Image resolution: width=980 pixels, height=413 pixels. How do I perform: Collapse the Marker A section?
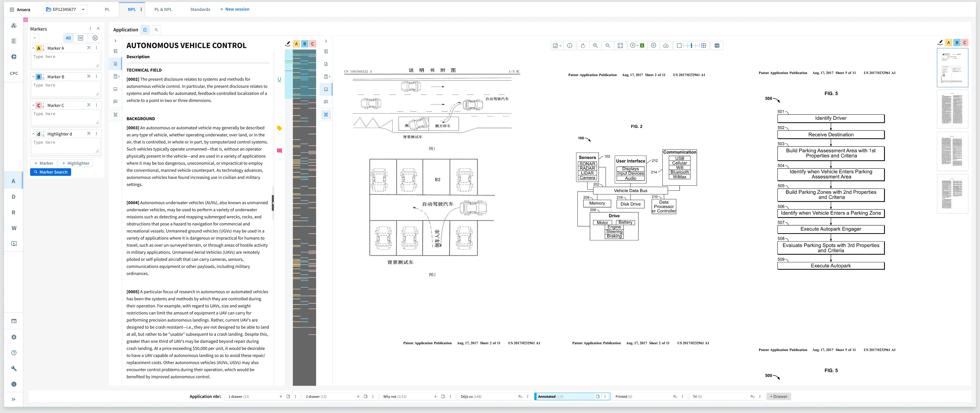point(33,48)
